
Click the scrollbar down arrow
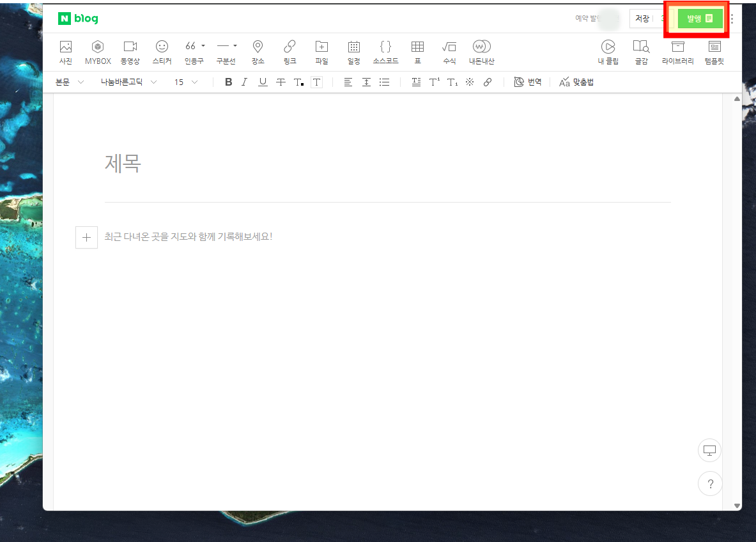pyautogui.click(x=737, y=506)
